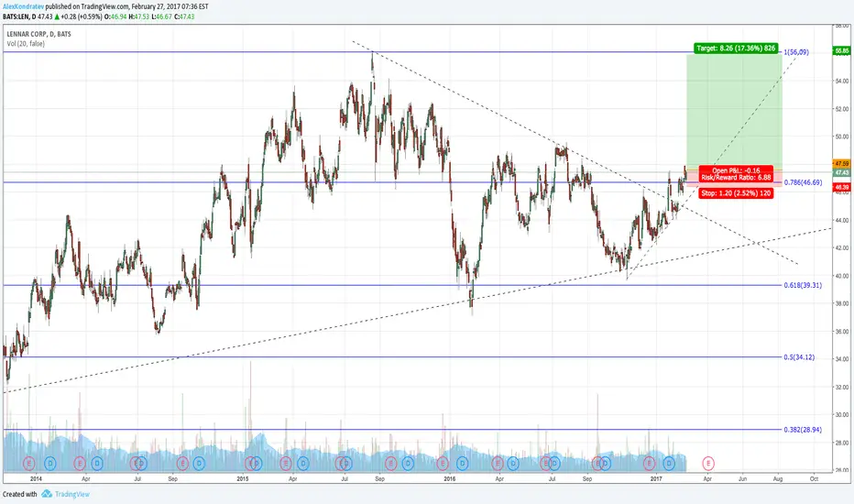Select the 0.786(46.69) Fibonacci level label
The width and height of the screenshot is (854, 504).
pyautogui.click(x=804, y=182)
